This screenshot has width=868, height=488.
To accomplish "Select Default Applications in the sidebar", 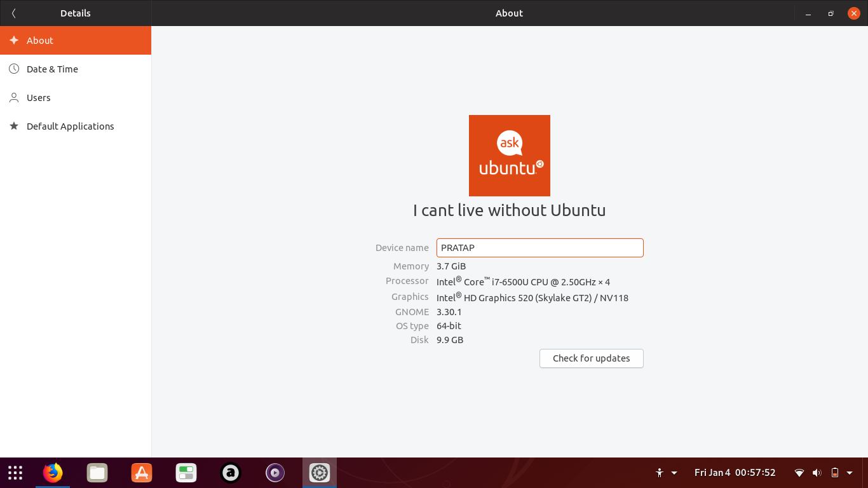I will 70,126.
